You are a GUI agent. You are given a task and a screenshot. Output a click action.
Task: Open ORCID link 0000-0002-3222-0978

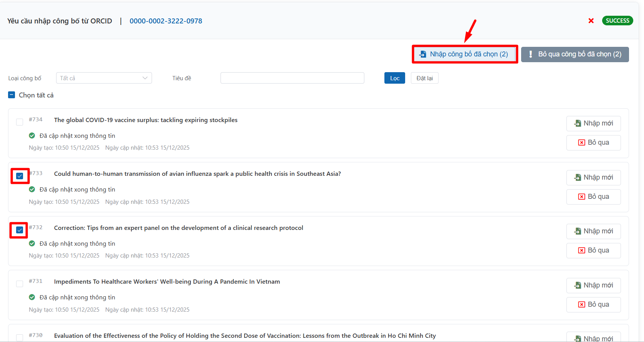(x=166, y=21)
